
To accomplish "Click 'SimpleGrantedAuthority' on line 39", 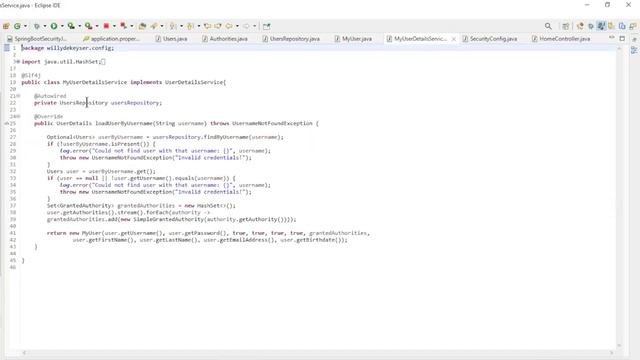I will 169,220.
